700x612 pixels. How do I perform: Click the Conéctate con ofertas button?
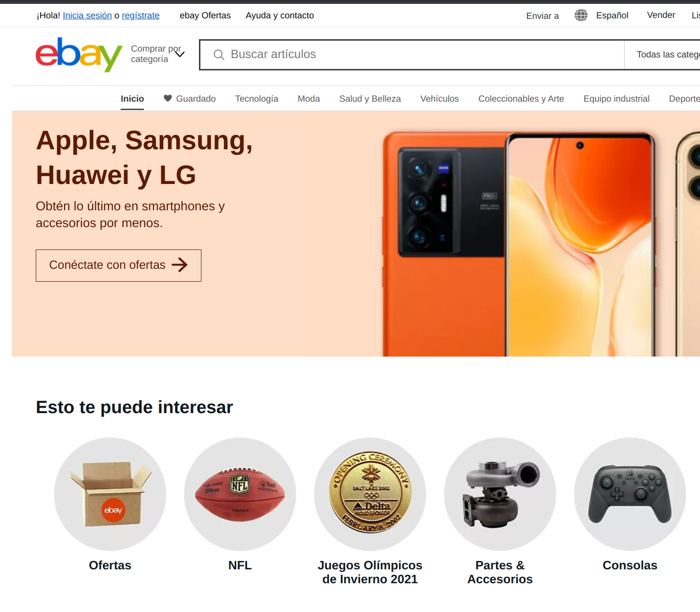119,265
